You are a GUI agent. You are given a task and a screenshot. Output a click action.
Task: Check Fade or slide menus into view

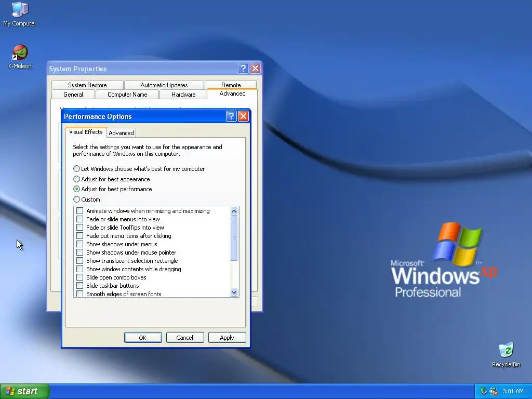(x=79, y=219)
